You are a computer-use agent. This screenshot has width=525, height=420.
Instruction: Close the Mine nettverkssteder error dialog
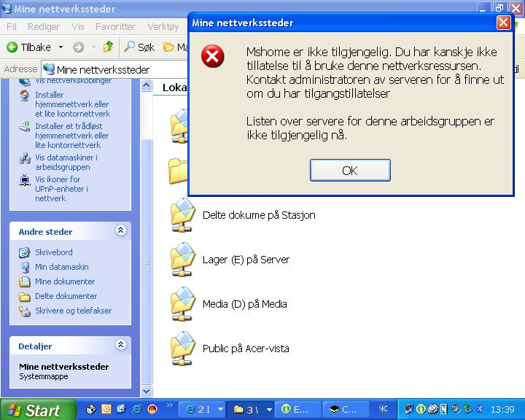pos(503,23)
